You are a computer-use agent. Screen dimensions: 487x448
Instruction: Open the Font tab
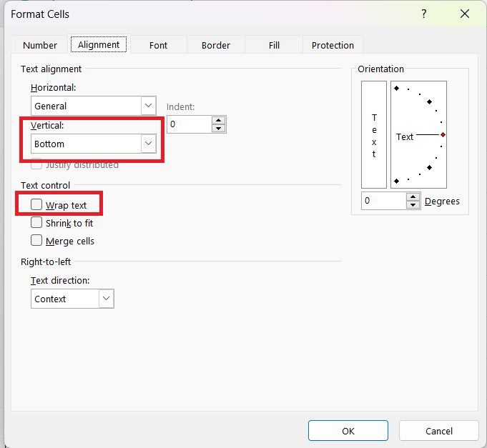click(158, 45)
